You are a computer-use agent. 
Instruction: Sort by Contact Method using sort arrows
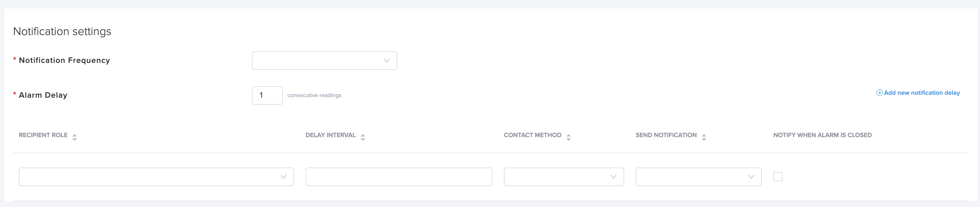[x=568, y=137]
